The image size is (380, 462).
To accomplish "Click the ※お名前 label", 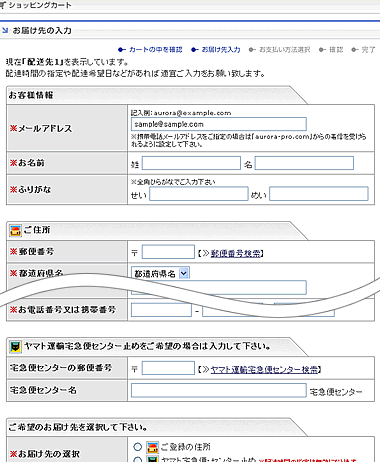I will click(27, 163).
